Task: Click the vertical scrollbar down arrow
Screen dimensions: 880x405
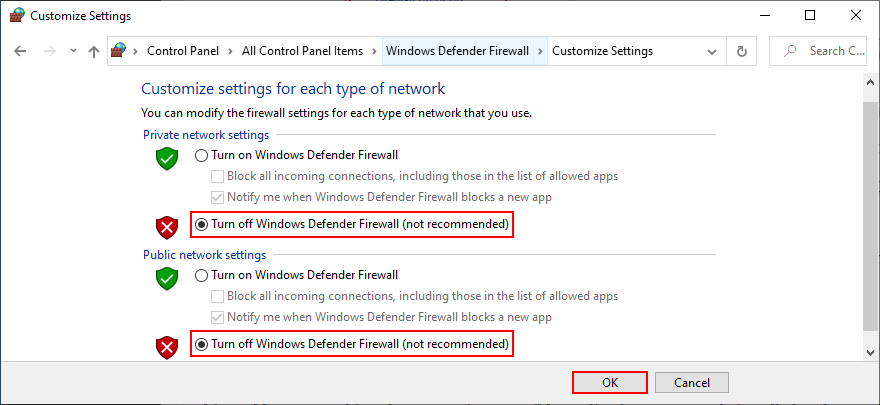Action: coord(871,351)
